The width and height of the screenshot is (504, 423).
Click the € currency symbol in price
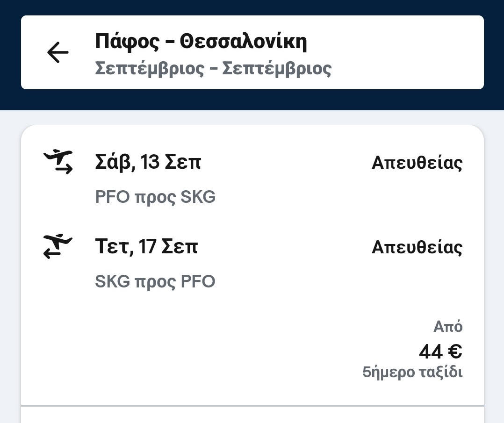(x=454, y=351)
